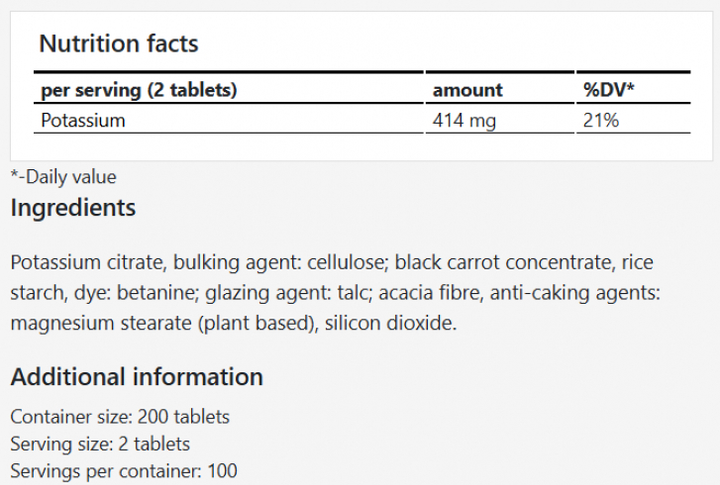The width and height of the screenshot is (720, 485).
Task: Click the '%DV*' column header
Action: pos(609,90)
